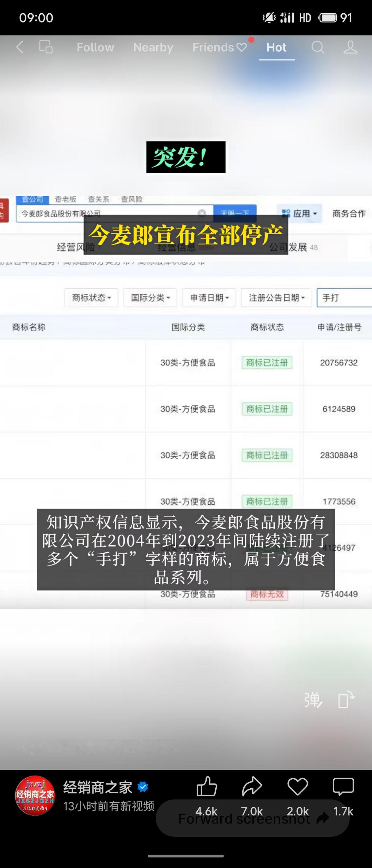Viewport: 372px width, 868px height.
Task: Open the 注册公告日期 dropdown filter
Action: click(276, 298)
